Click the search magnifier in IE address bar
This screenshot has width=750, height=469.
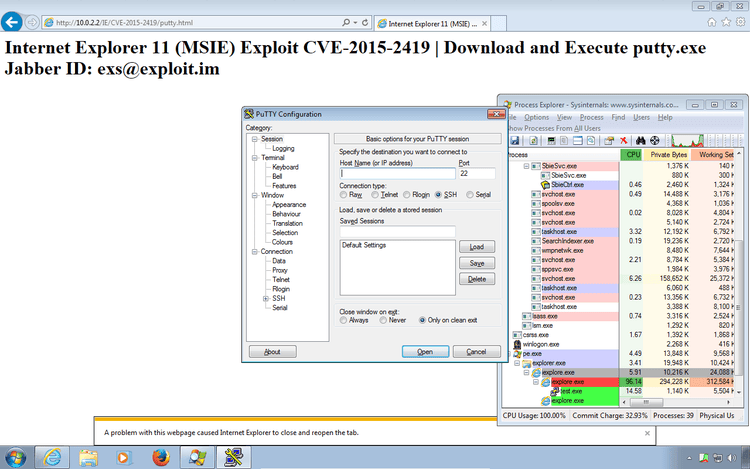[346, 22]
